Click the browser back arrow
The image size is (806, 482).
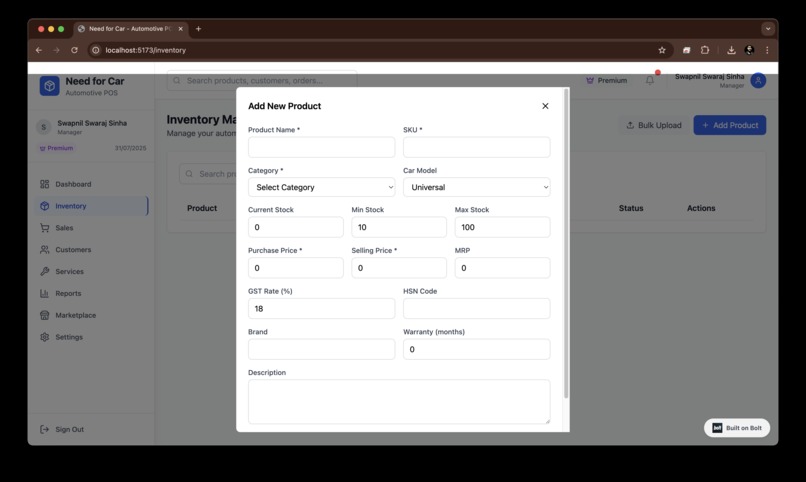click(39, 50)
